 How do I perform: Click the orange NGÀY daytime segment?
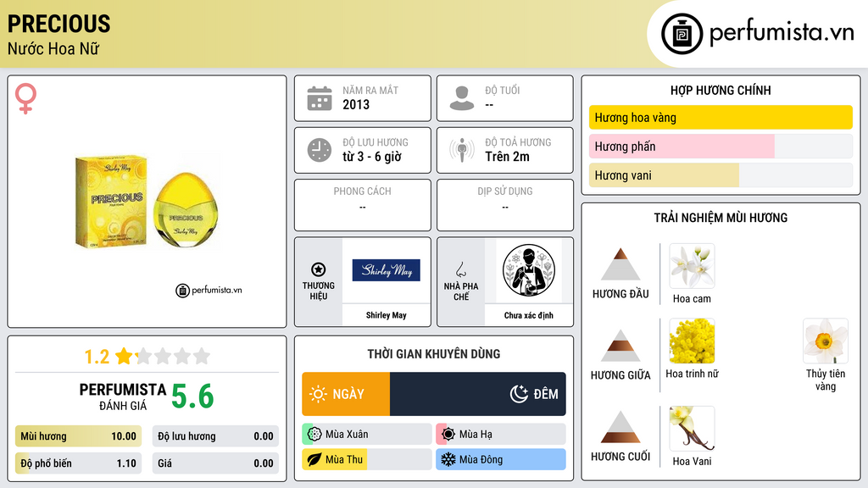pos(346,394)
